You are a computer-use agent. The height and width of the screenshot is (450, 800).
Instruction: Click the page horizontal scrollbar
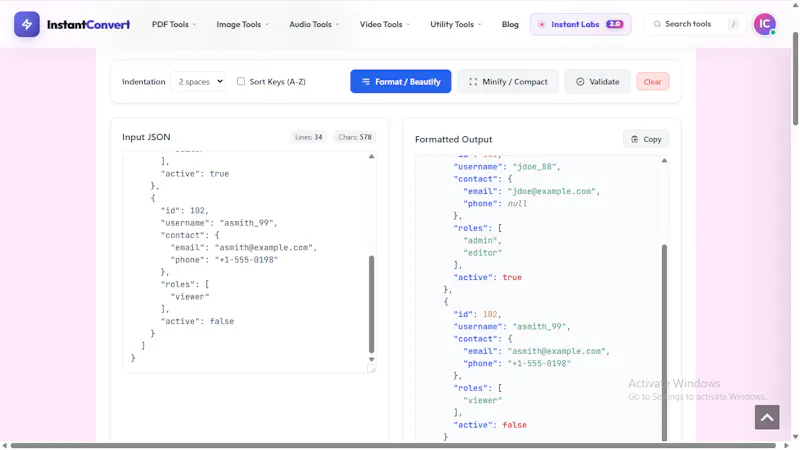[x=393, y=446]
